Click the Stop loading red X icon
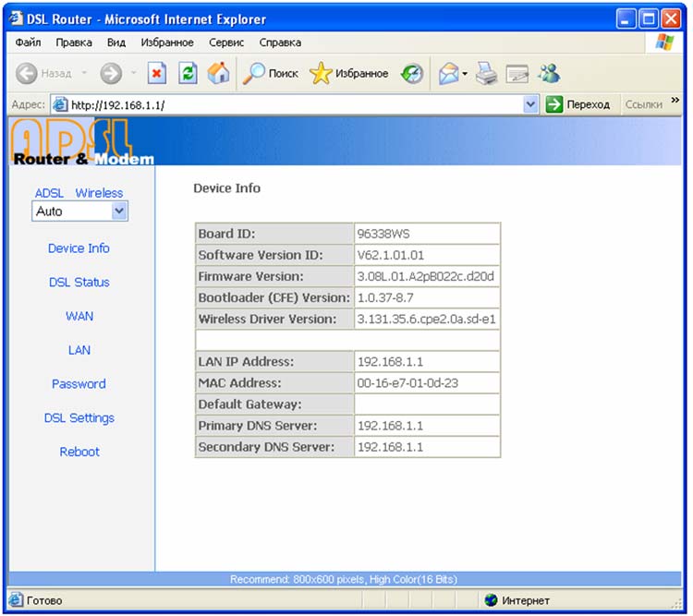 click(x=157, y=74)
